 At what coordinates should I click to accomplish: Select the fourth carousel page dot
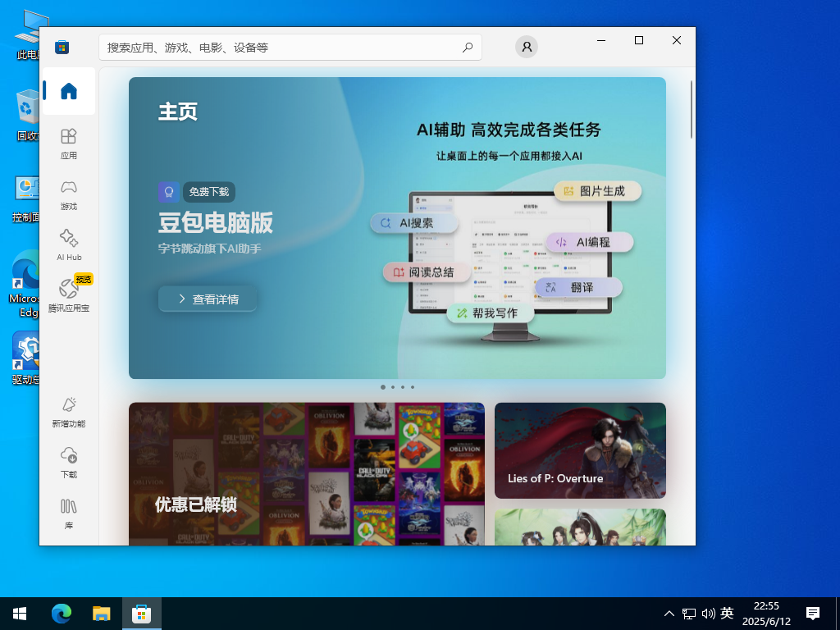click(x=413, y=387)
